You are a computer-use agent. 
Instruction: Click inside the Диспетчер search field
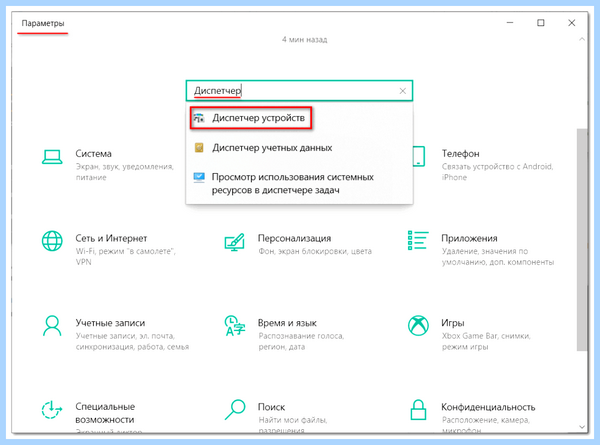tap(299, 91)
